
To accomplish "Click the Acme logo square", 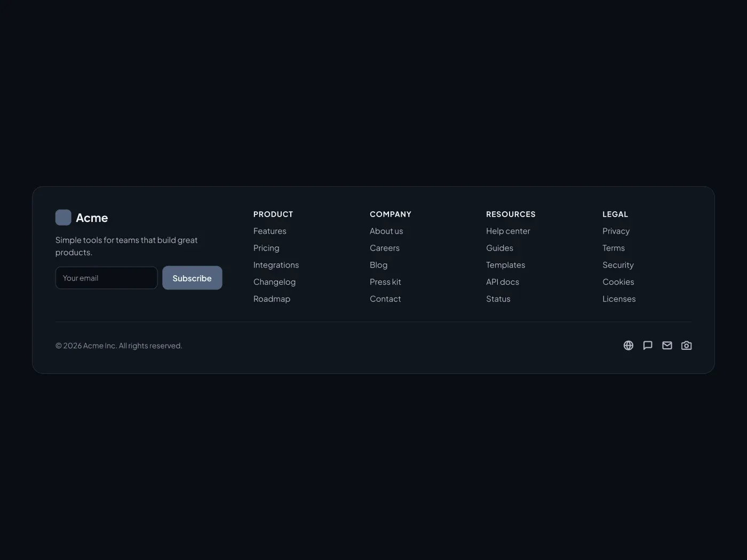I will (x=63, y=218).
